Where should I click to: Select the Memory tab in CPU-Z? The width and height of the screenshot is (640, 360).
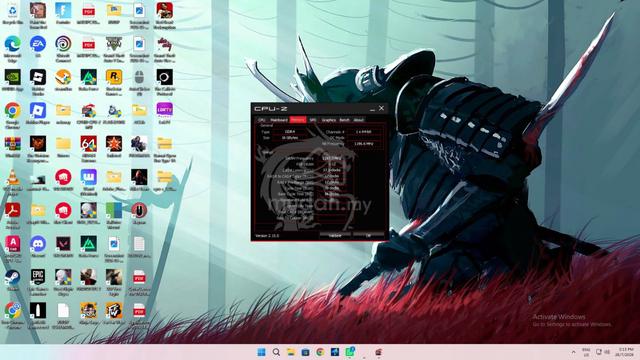(x=298, y=120)
